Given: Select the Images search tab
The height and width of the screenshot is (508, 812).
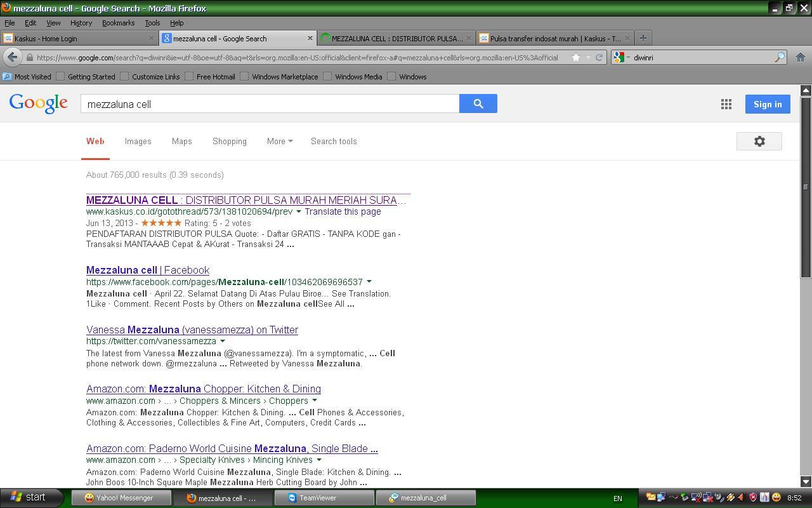Looking at the screenshot, I should pyautogui.click(x=138, y=141).
